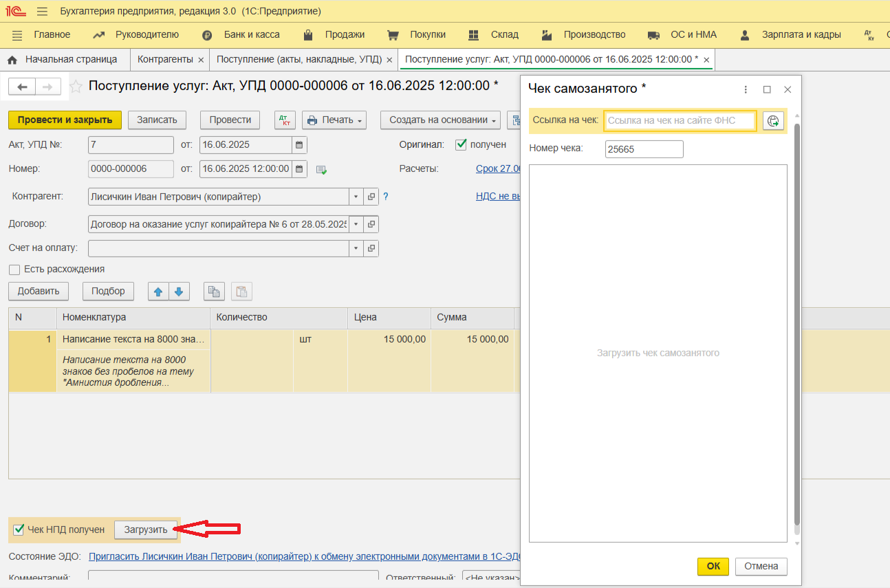Viewport: 890px width, 588px height.
Task: Click the move row down arrow
Action: coord(179,291)
